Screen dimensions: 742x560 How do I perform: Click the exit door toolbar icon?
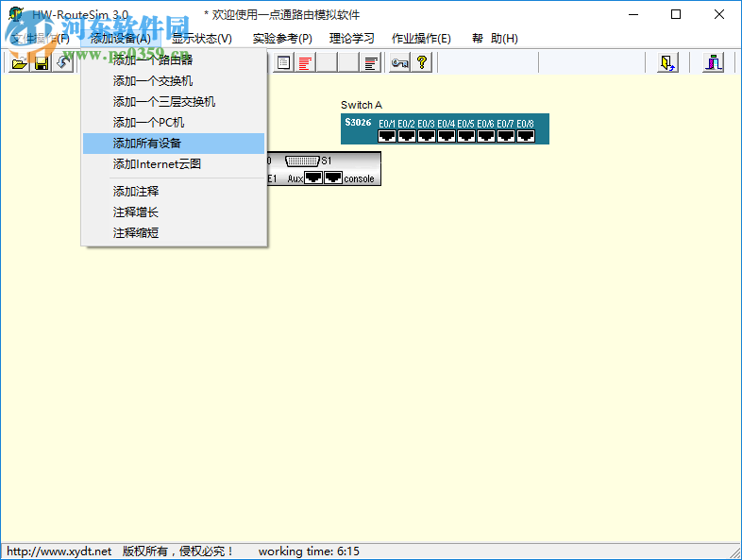(x=667, y=62)
